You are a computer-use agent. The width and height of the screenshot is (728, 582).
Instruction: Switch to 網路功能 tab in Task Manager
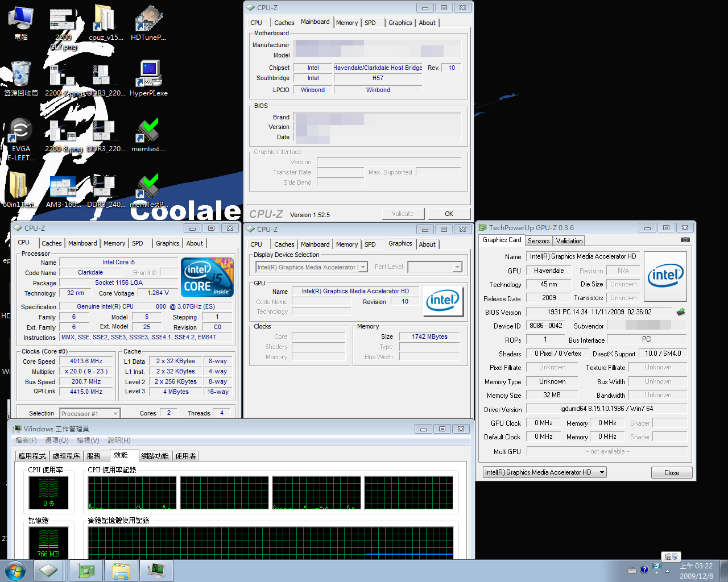click(x=155, y=456)
